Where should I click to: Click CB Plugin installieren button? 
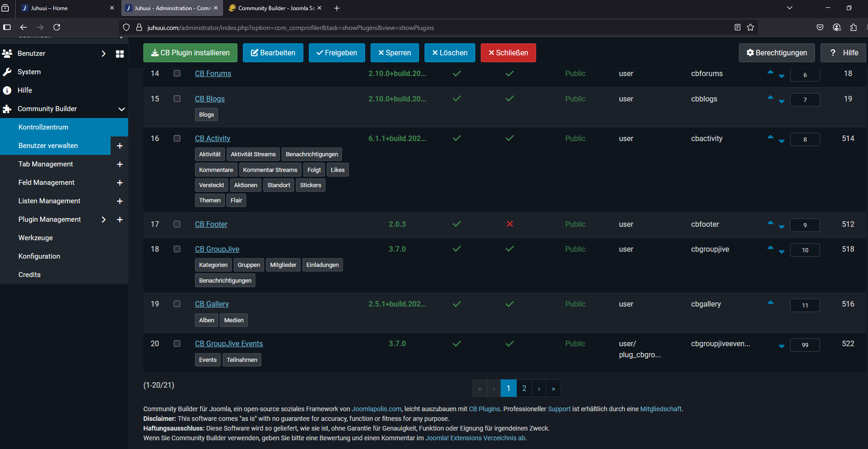pos(190,53)
